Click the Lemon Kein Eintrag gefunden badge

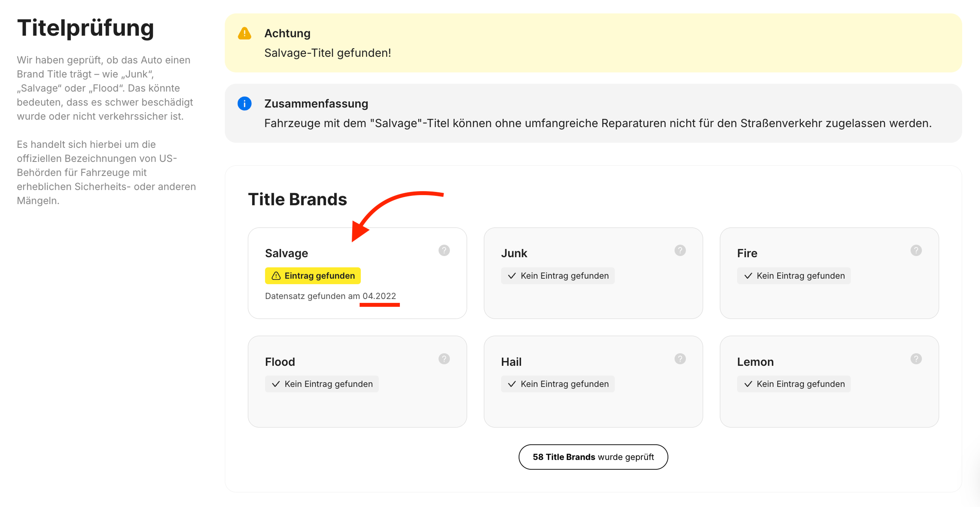[x=794, y=384]
